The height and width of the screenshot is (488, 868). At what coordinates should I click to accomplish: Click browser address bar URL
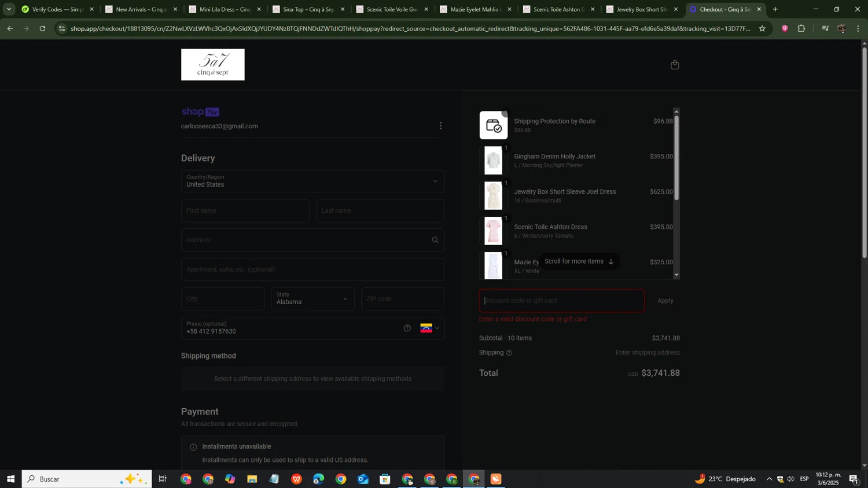point(411,28)
